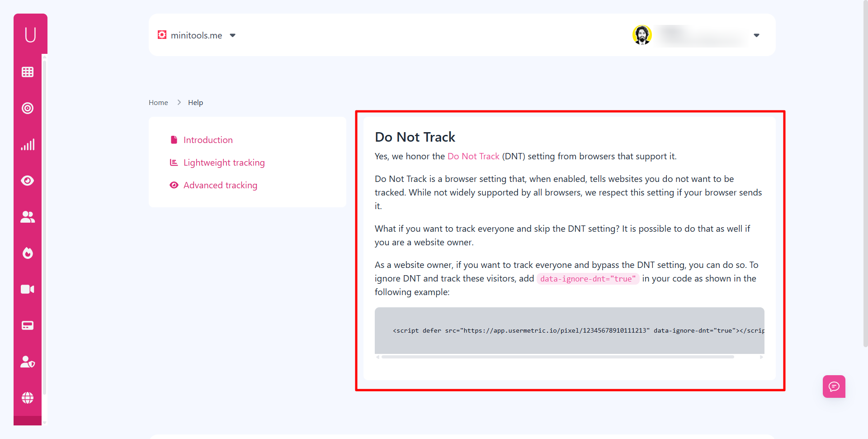Open the account dropdown next to the avatar

pos(756,35)
